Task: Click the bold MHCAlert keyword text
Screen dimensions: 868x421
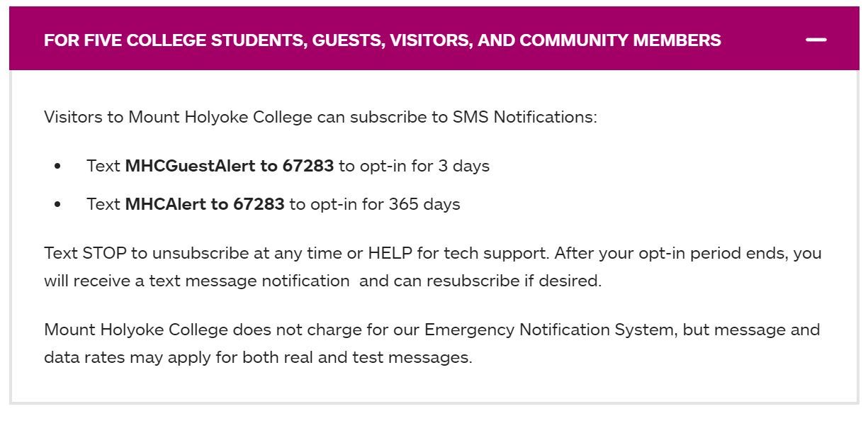Action: point(166,204)
